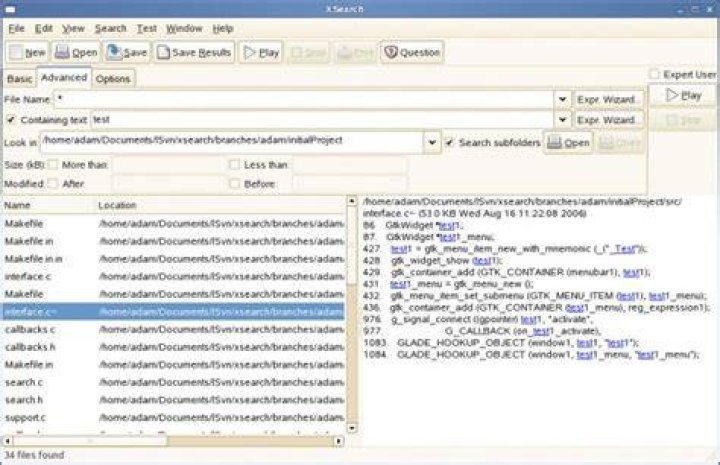
Task: Open the View menu
Action: click(x=73, y=28)
